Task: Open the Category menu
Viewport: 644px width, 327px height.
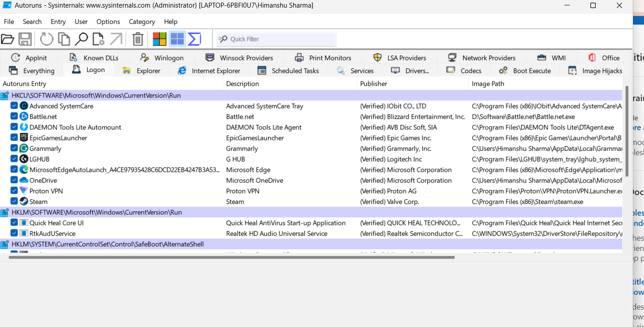Action: (142, 21)
